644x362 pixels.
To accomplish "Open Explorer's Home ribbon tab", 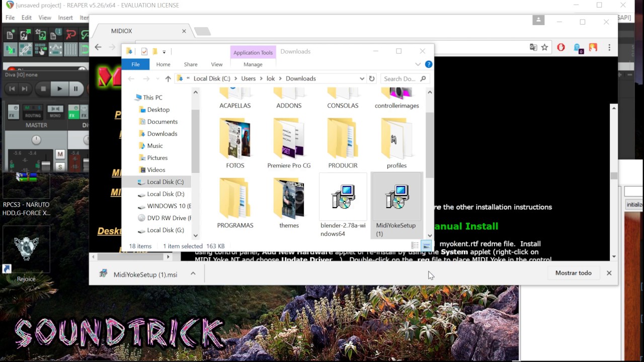I will (x=163, y=64).
